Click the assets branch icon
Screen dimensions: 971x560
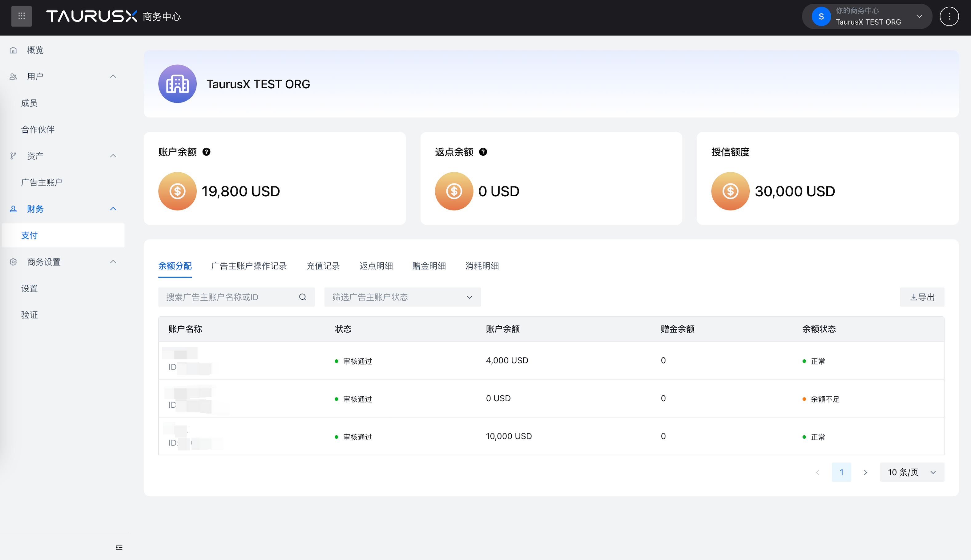(x=13, y=156)
